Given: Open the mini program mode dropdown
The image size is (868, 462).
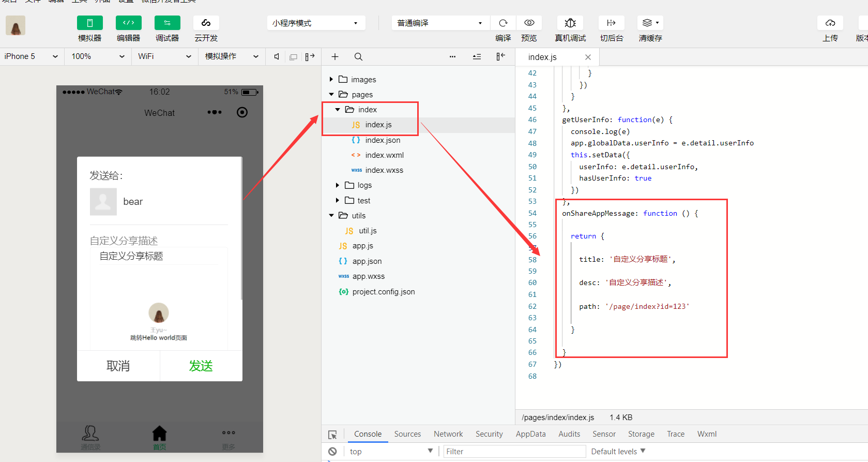Looking at the screenshot, I should (316, 23).
